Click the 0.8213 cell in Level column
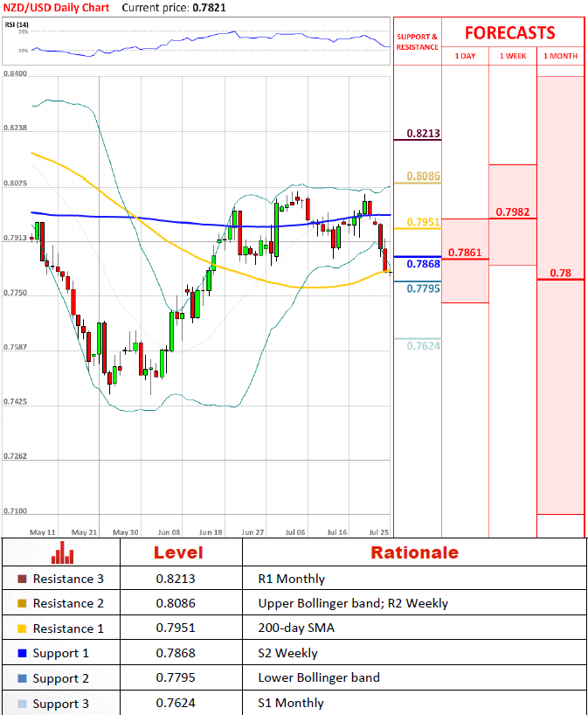The height and width of the screenshot is (715, 588). 176,579
